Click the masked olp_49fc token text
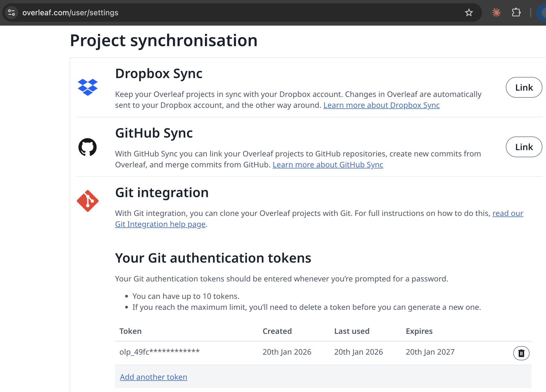Image resolution: width=546 pixels, height=392 pixels. click(159, 352)
